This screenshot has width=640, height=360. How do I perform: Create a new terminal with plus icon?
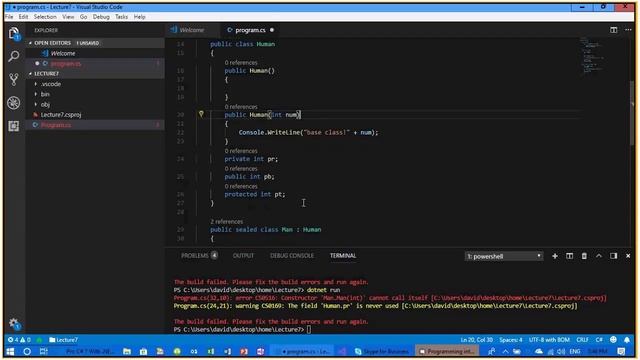[555, 256]
